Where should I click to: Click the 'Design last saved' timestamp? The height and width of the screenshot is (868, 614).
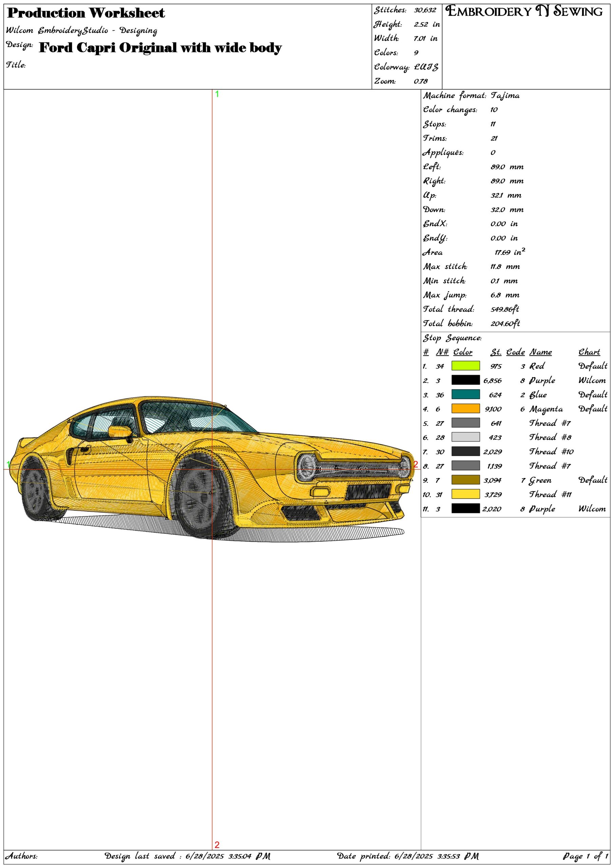tap(187, 856)
